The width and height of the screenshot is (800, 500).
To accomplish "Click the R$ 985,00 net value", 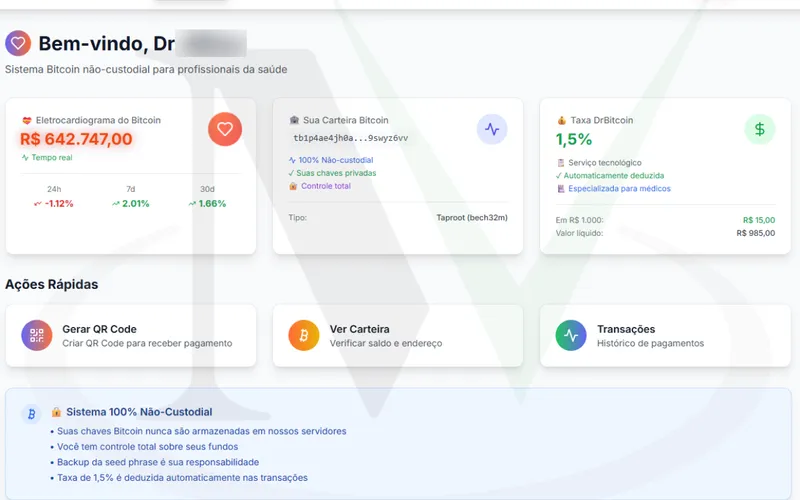I will point(756,233).
